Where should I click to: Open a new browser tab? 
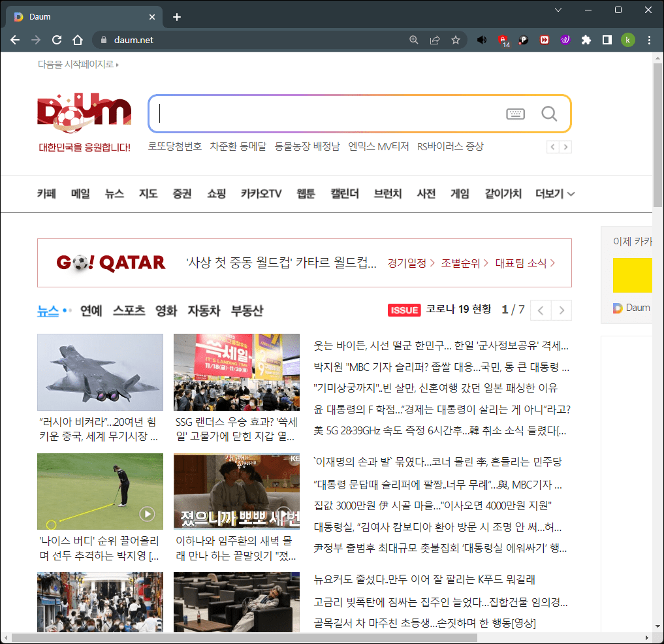177,17
